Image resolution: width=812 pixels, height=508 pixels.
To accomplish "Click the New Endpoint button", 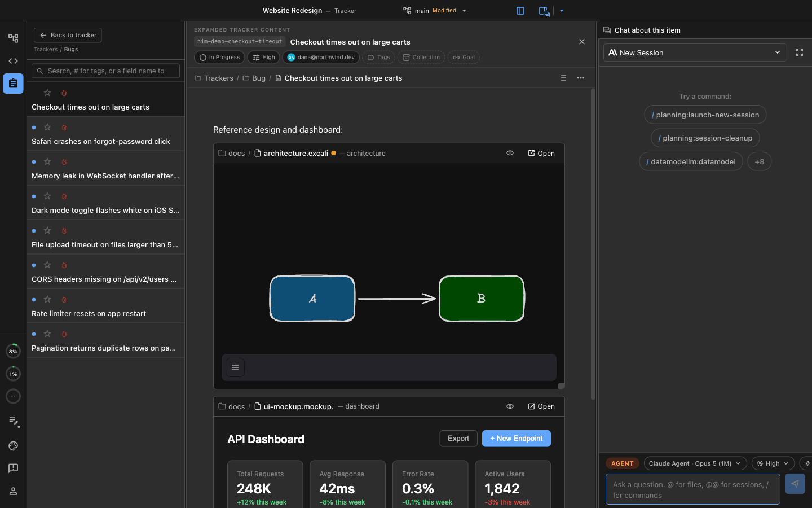I will [x=517, y=439].
